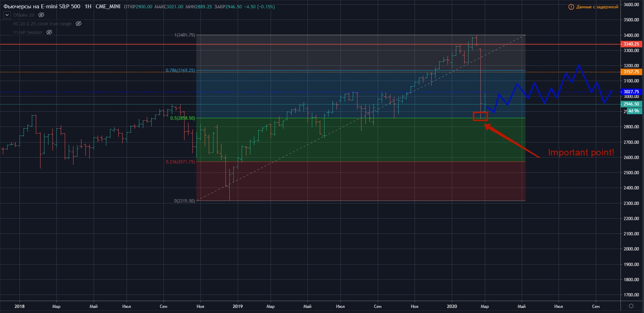The width and height of the screenshot is (644, 313).
Task: Select the ЗАКР 2946.50 close value
Action: point(228,7)
